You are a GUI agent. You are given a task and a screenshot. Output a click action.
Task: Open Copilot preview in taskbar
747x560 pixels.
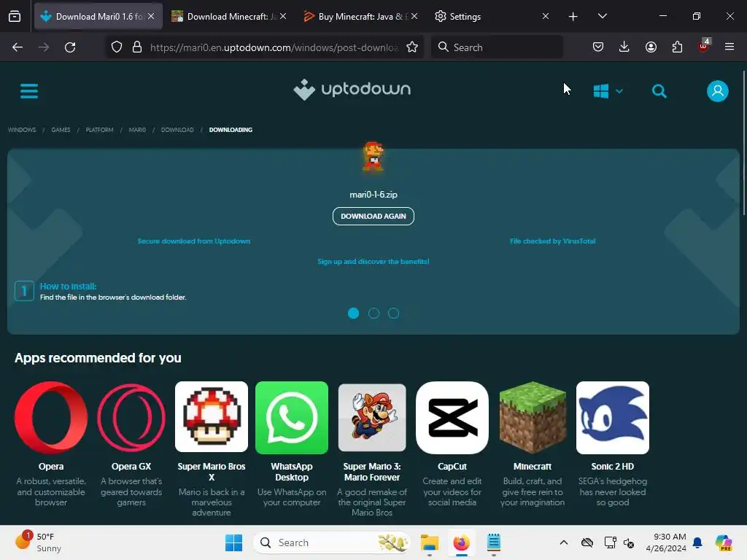coord(724,542)
